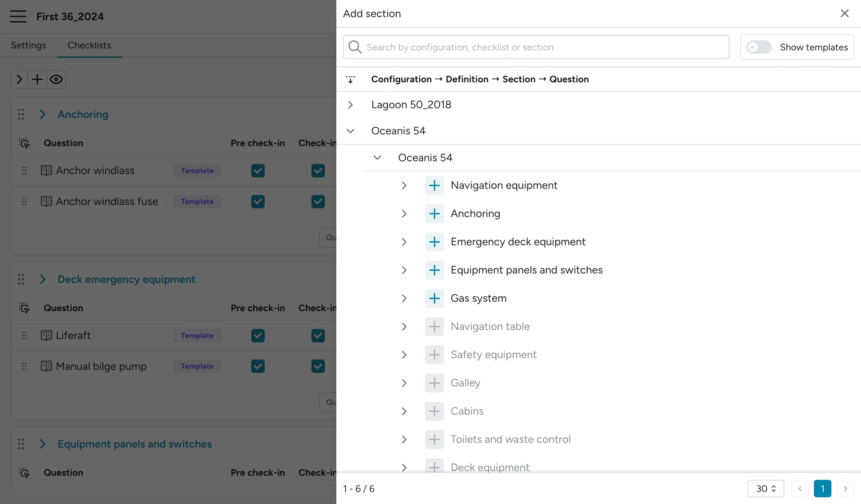Select the Toilets and waste control row
Screen dimensions: 861x504
click(x=511, y=440)
